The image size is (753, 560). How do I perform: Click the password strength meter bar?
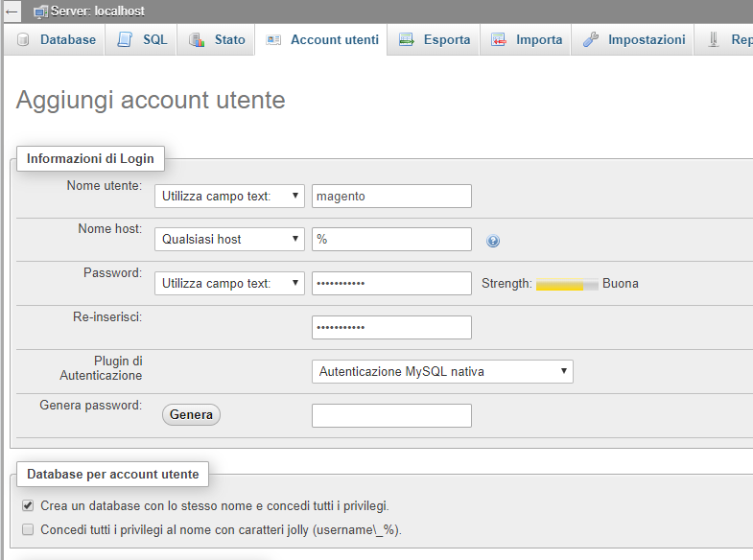(x=567, y=284)
